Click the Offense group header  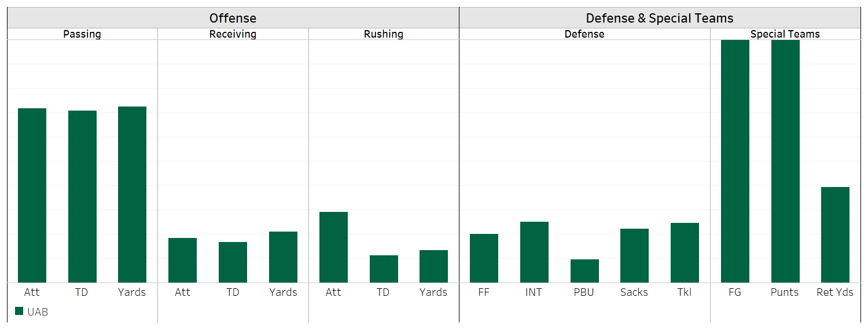(x=233, y=19)
